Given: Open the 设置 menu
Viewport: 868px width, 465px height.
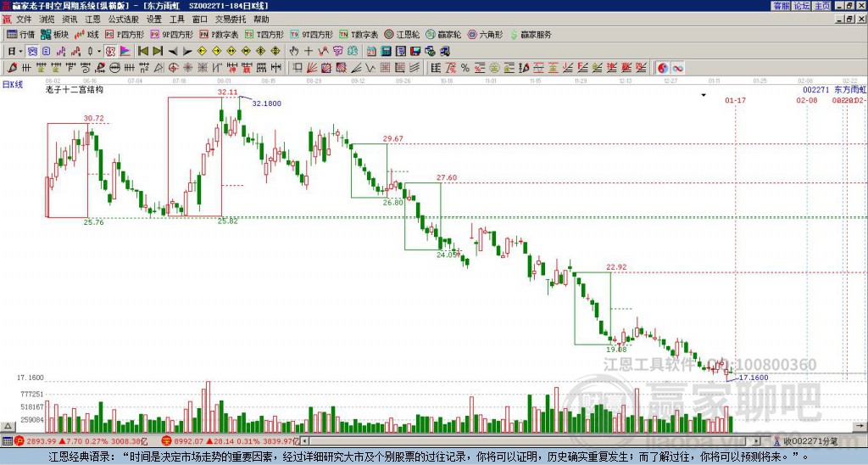Looking at the screenshot, I should click(154, 20).
